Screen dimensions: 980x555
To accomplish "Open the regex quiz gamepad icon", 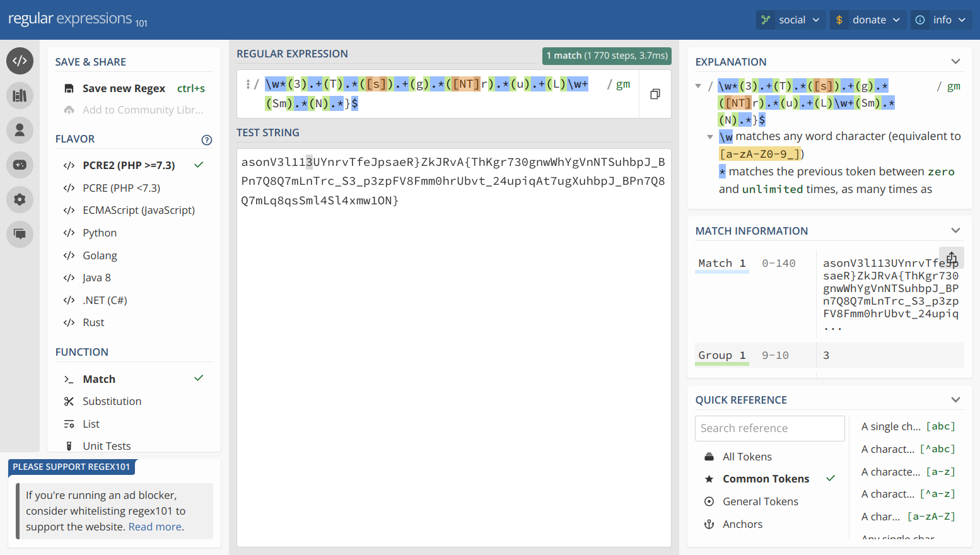I will 20,165.
